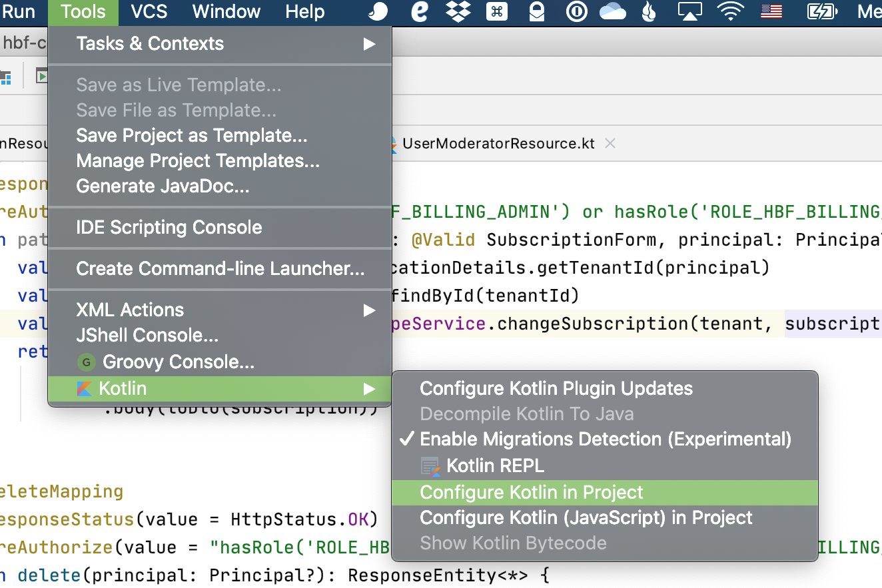Click the Wi-Fi status icon

click(x=731, y=11)
